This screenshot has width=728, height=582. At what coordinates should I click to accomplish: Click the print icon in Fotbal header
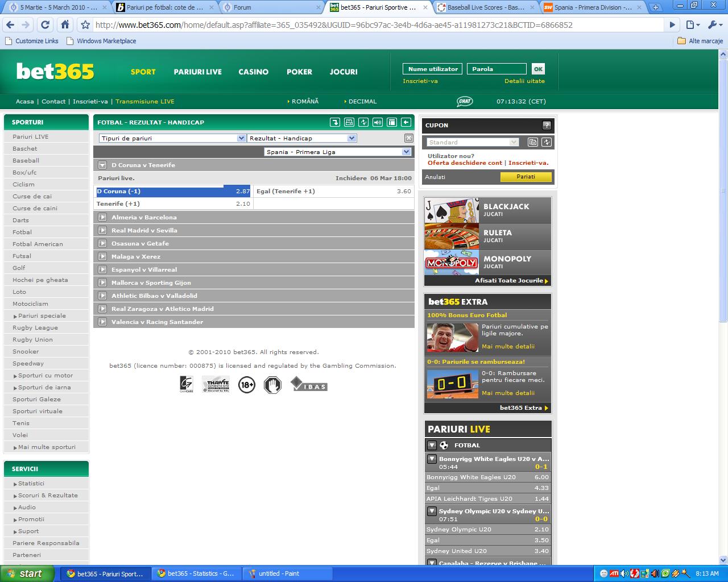point(349,122)
